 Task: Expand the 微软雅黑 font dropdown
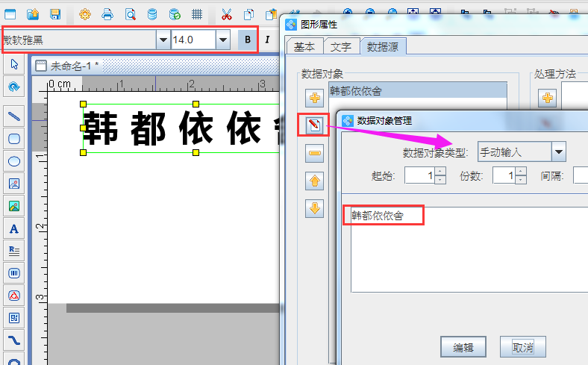(163, 40)
